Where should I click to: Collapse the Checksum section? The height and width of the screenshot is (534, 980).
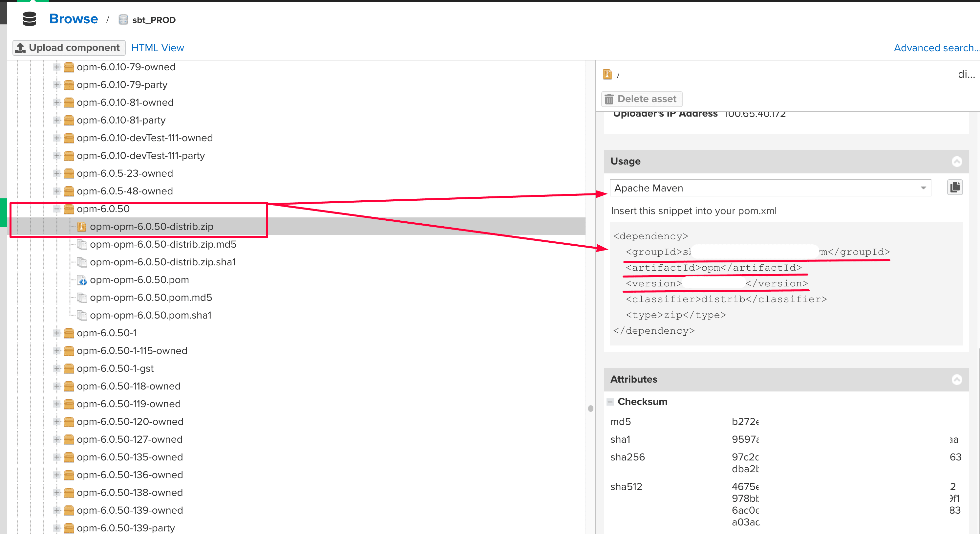coord(610,402)
